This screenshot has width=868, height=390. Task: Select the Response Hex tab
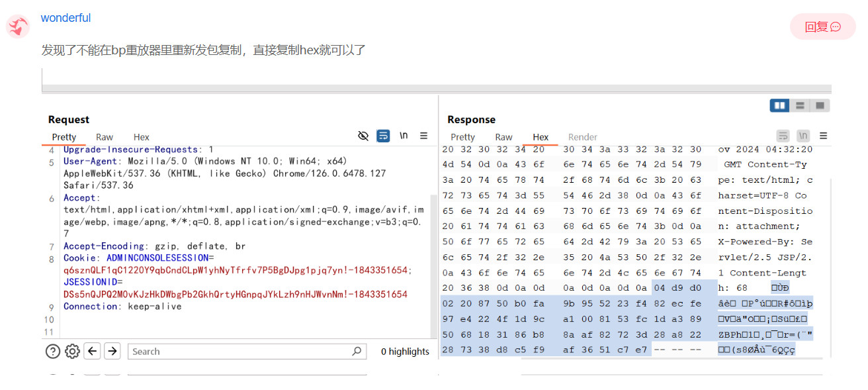point(541,137)
